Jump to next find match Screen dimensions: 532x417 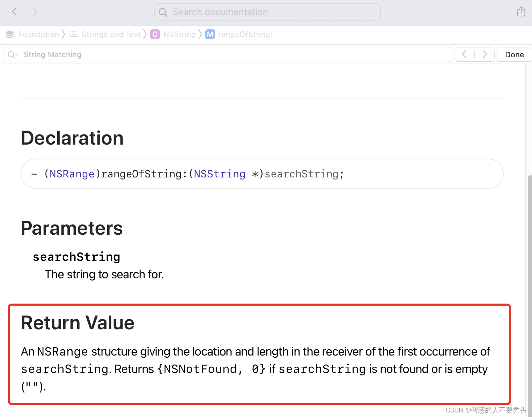point(485,54)
